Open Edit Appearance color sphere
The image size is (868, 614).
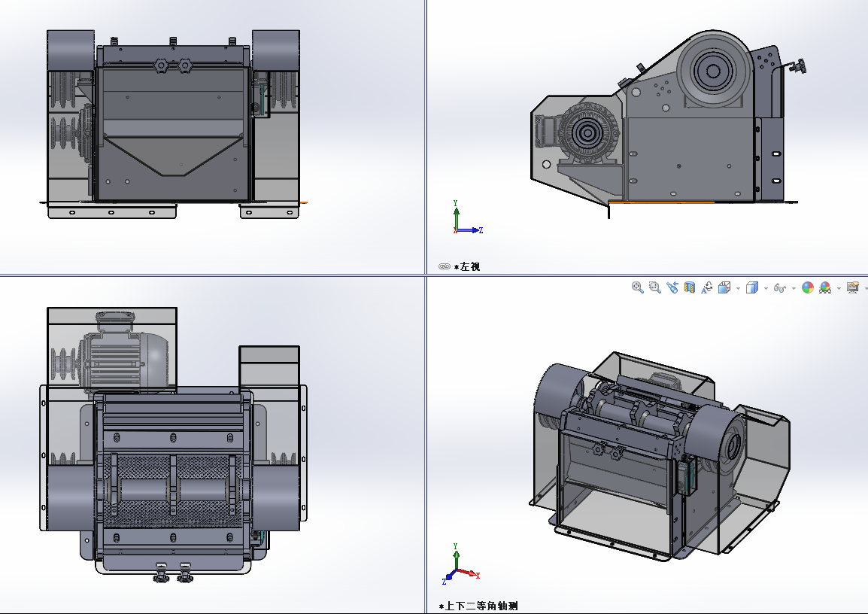point(808,287)
